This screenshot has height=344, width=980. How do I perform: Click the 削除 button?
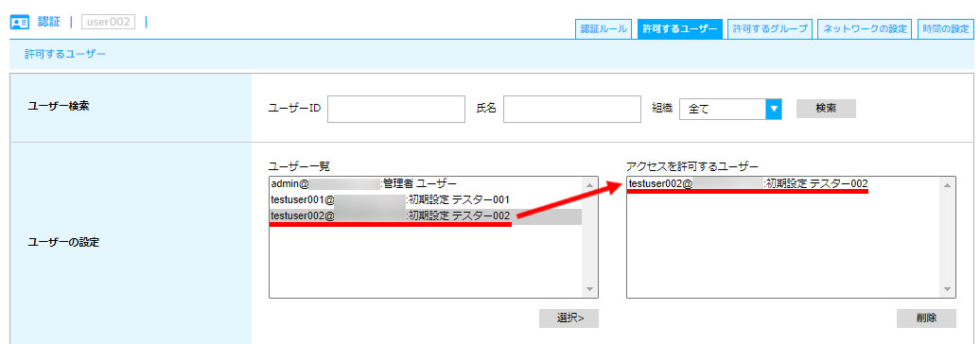[x=926, y=318]
